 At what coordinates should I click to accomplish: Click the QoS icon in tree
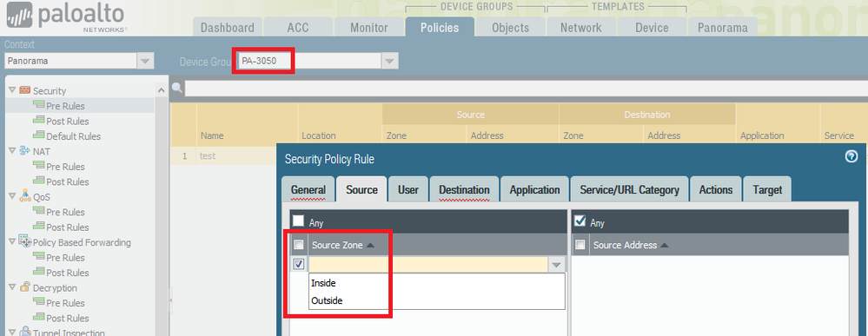click(x=24, y=195)
